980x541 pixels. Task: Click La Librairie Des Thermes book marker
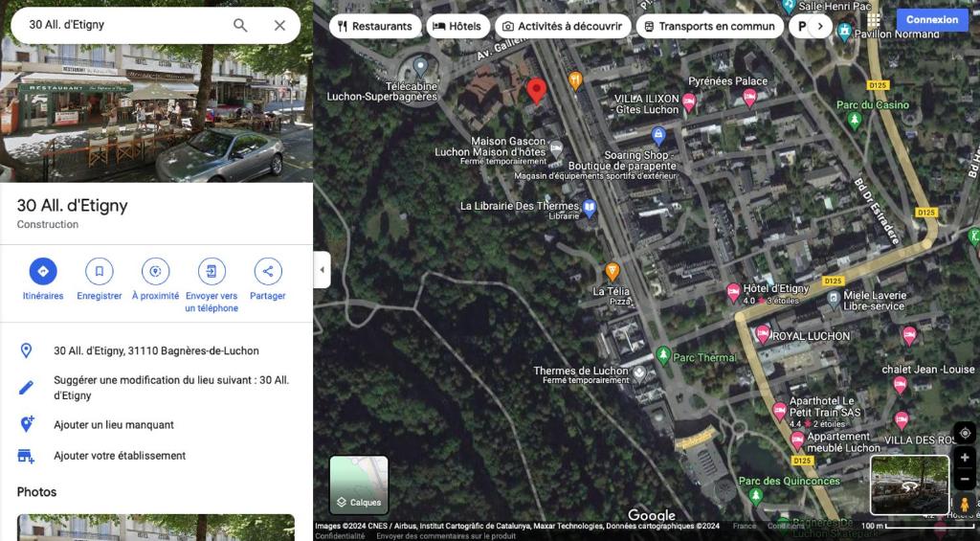pos(589,208)
